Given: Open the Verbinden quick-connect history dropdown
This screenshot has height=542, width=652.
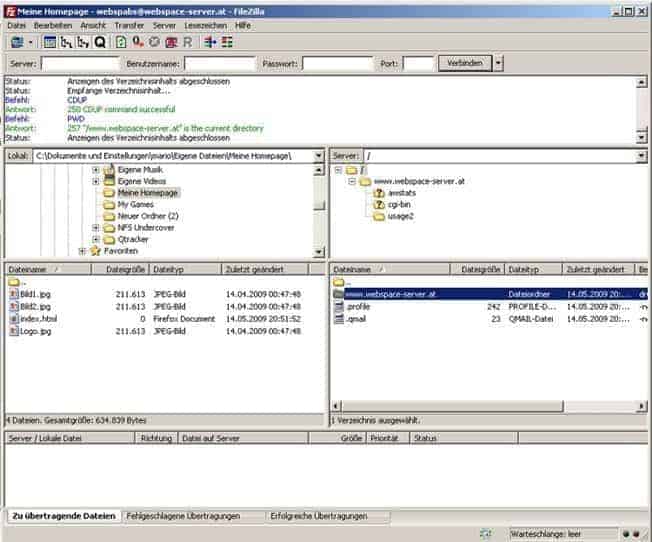Looking at the screenshot, I should (x=498, y=63).
